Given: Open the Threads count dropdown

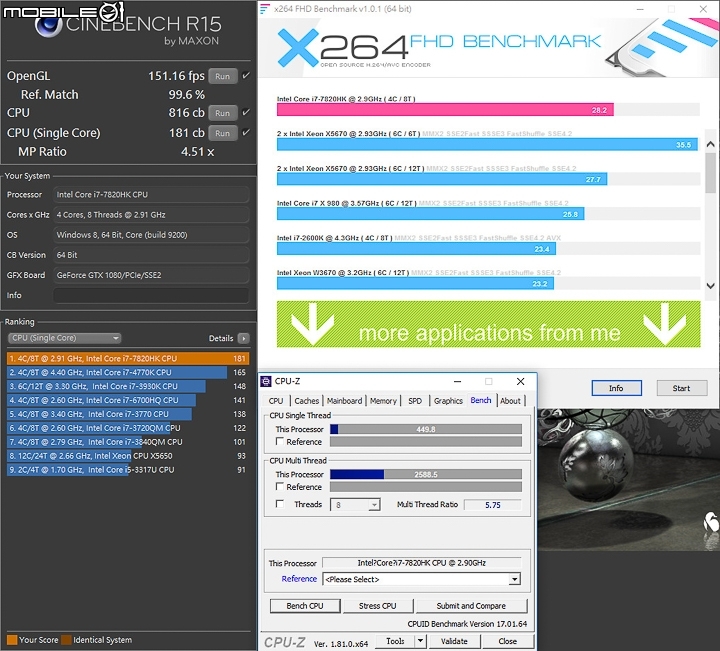Looking at the screenshot, I should pos(355,505).
